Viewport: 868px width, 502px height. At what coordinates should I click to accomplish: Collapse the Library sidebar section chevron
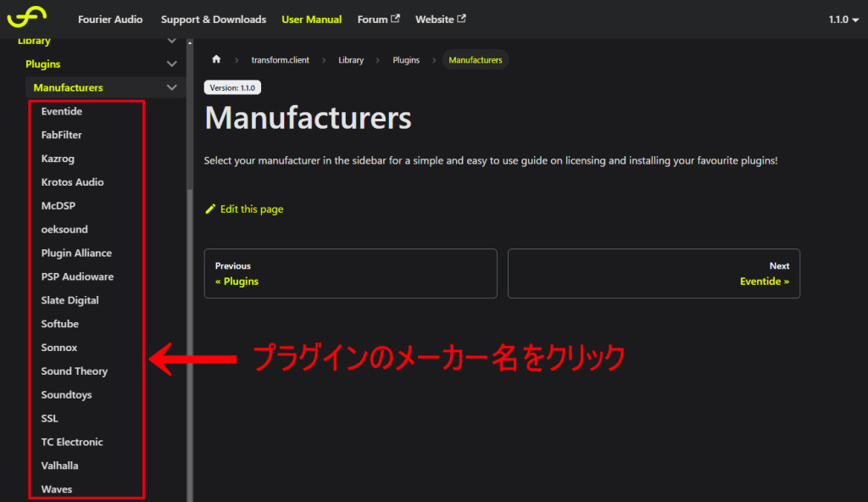tap(171, 41)
